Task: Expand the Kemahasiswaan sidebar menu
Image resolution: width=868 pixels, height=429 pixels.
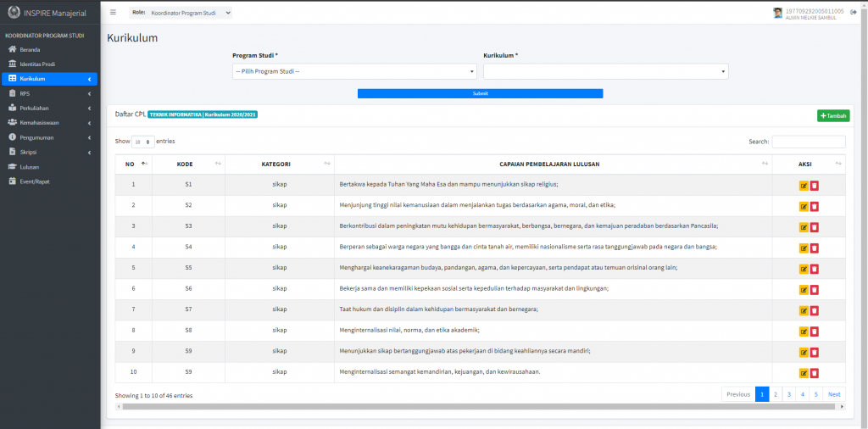Action: [x=49, y=122]
